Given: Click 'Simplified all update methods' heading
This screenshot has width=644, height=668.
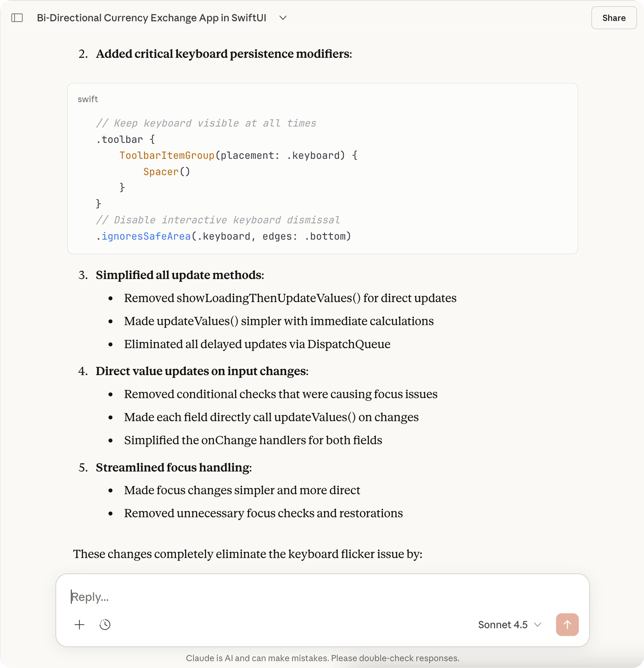Looking at the screenshot, I should pos(180,275).
